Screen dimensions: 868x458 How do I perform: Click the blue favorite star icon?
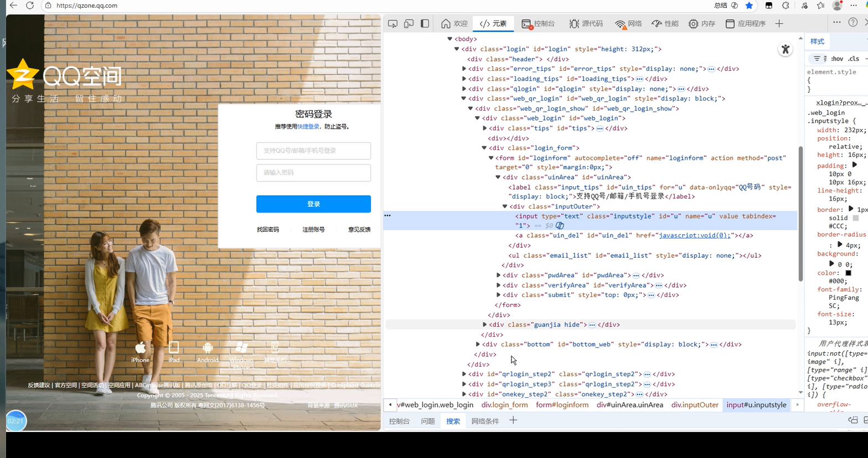(749, 6)
